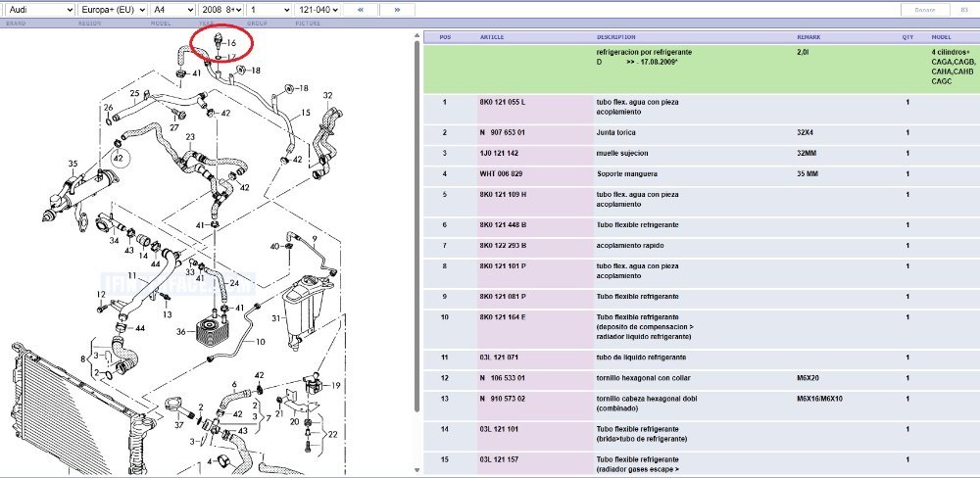Select article 03L 121 101
Image resolution: width=980 pixels, height=478 pixels.
coord(499,429)
